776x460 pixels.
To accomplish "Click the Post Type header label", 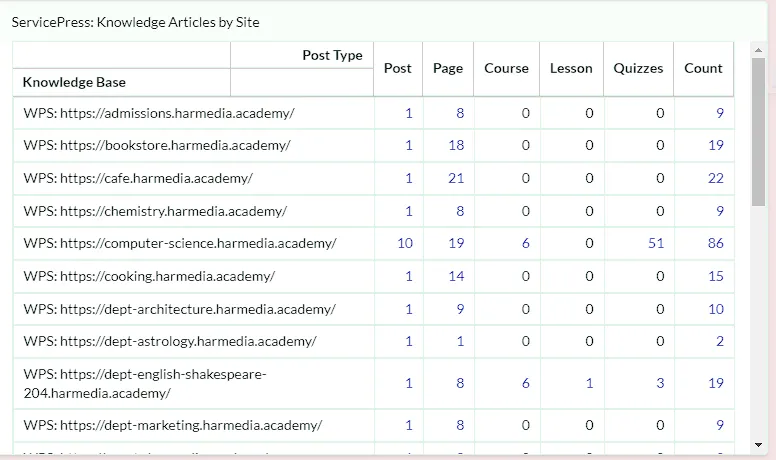I will pyautogui.click(x=332, y=55).
